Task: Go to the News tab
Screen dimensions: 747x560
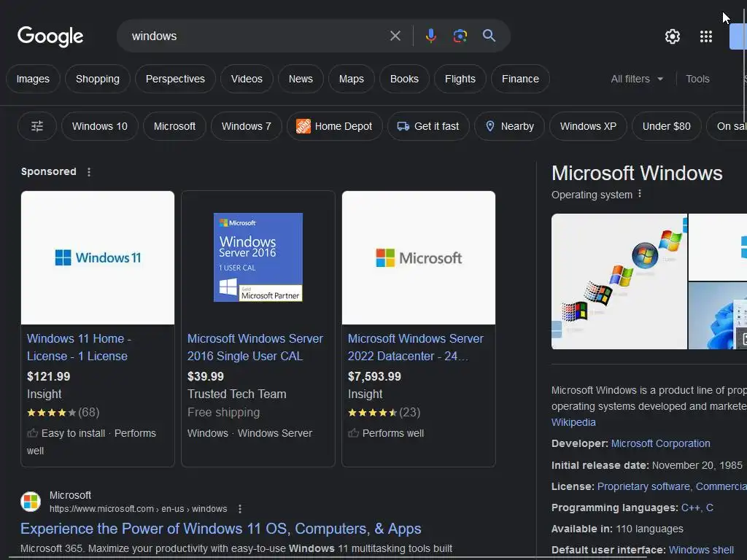Action: [x=301, y=79]
